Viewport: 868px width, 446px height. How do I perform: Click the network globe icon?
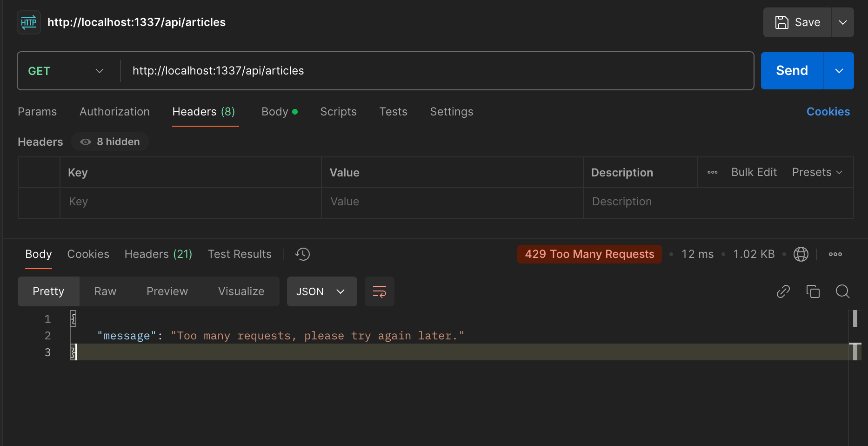(x=801, y=254)
